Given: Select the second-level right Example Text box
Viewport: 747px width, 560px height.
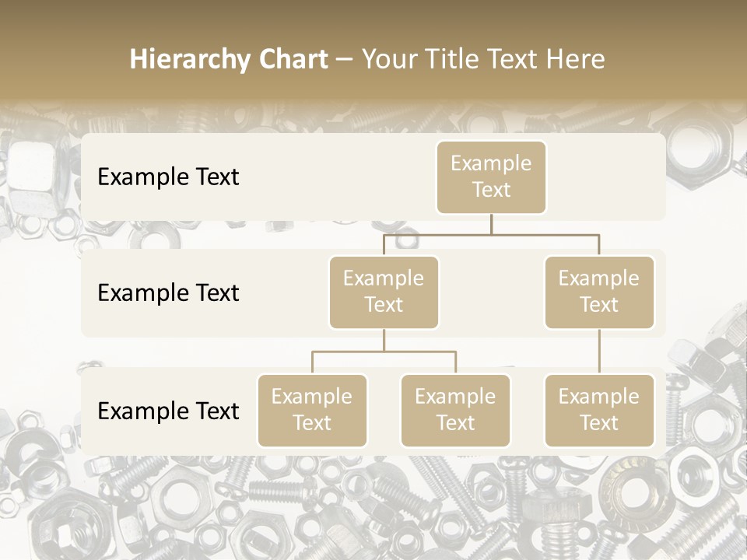Looking at the screenshot, I should point(599,292).
